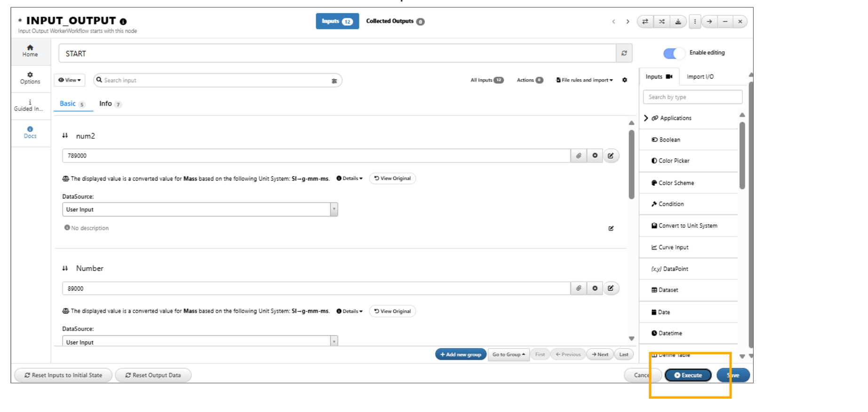This screenshot has height=412, width=868.
Task: Select Convert to Unit System type
Action: click(x=688, y=226)
